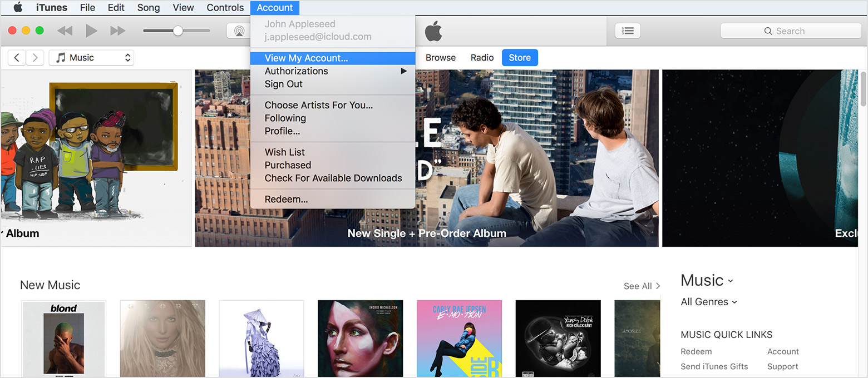Open the New Single + Pre-Order Album banner
This screenshot has width=868, height=378.
427,158
